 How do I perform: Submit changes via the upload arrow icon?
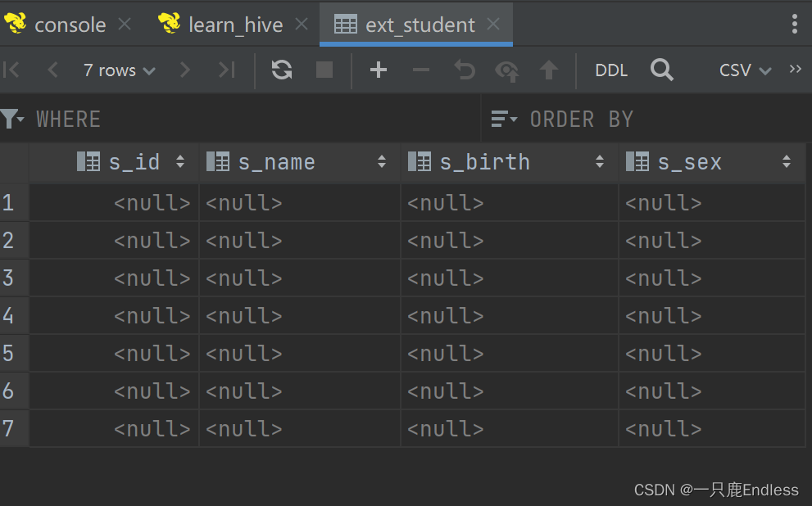click(549, 70)
